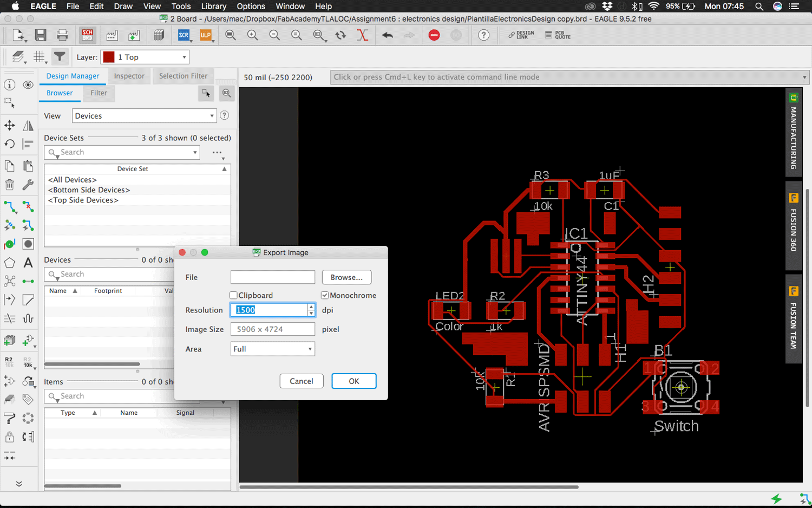812x508 pixels.
Task: Click the Print icon in toolbar
Action: pyautogui.click(x=63, y=35)
